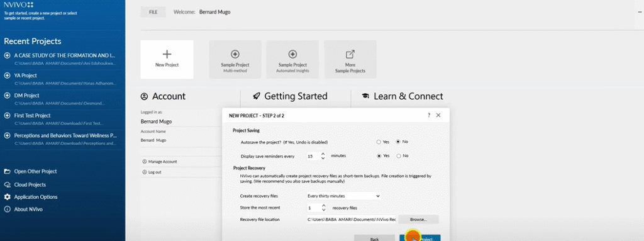Click the Recovery file location path field

point(351,220)
